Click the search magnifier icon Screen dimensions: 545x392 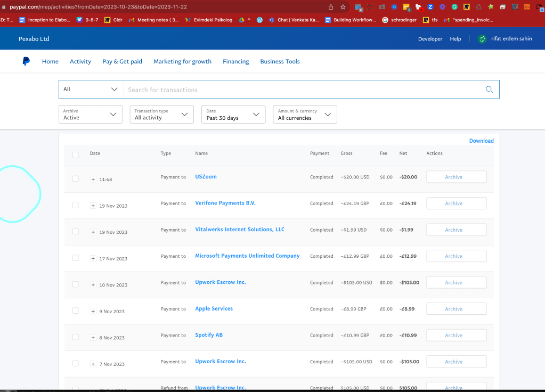(x=489, y=89)
